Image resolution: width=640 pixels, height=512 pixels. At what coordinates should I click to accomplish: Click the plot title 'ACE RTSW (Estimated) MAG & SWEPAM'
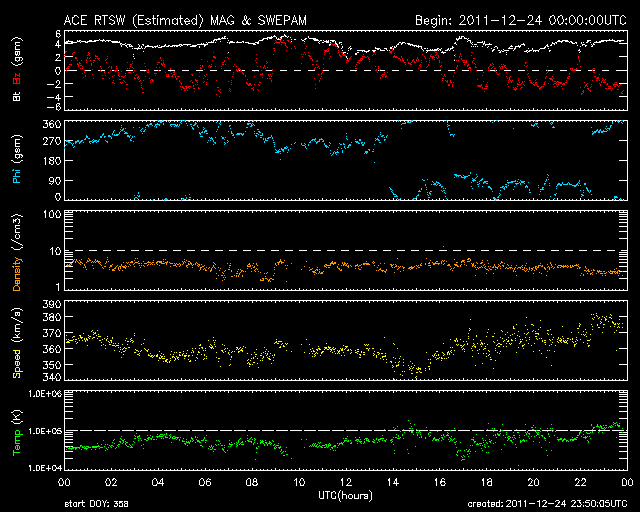185,20
